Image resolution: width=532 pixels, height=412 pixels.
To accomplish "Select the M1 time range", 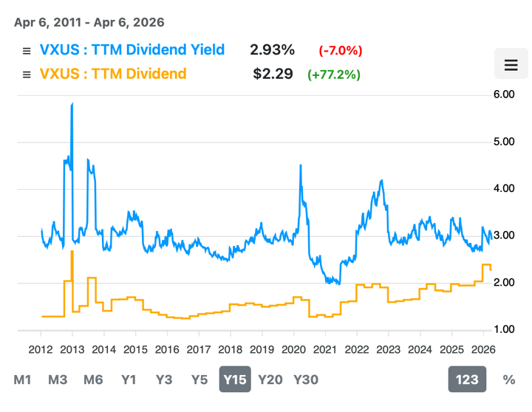I will (23, 380).
